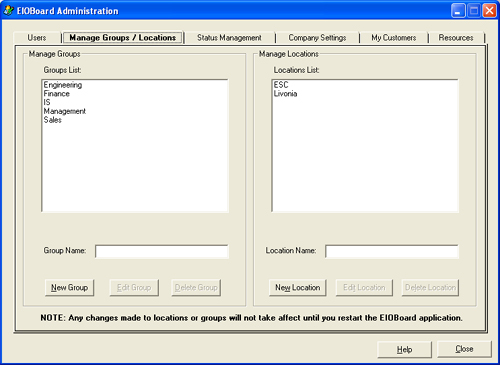Close window using red X title button
This screenshot has height=365, width=500.
pyautogui.click(x=489, y=11)
